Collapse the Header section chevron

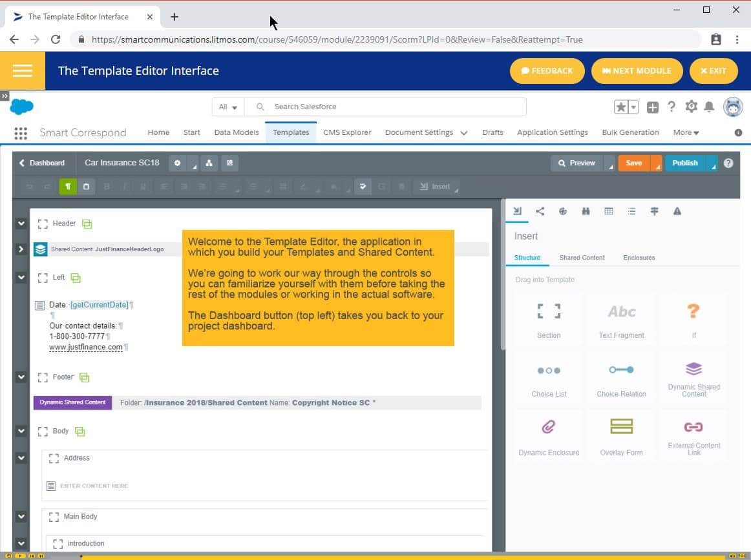21,223
